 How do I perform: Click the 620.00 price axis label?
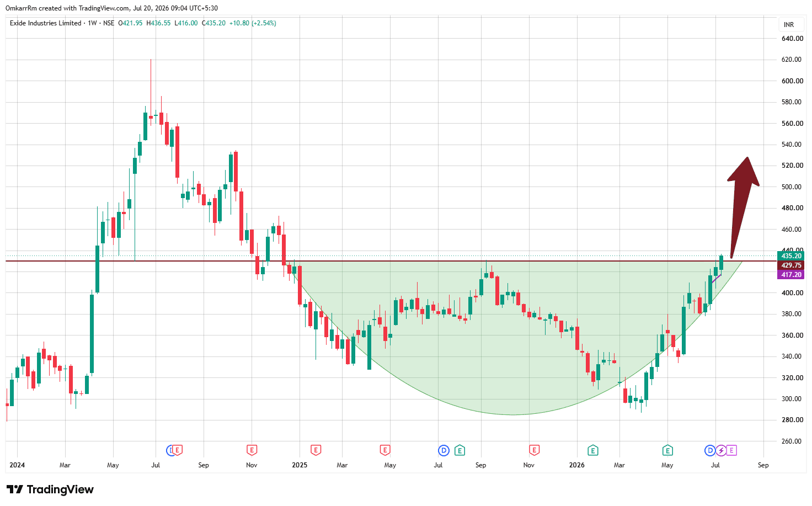pyautogui.click(x=792, y=60)
